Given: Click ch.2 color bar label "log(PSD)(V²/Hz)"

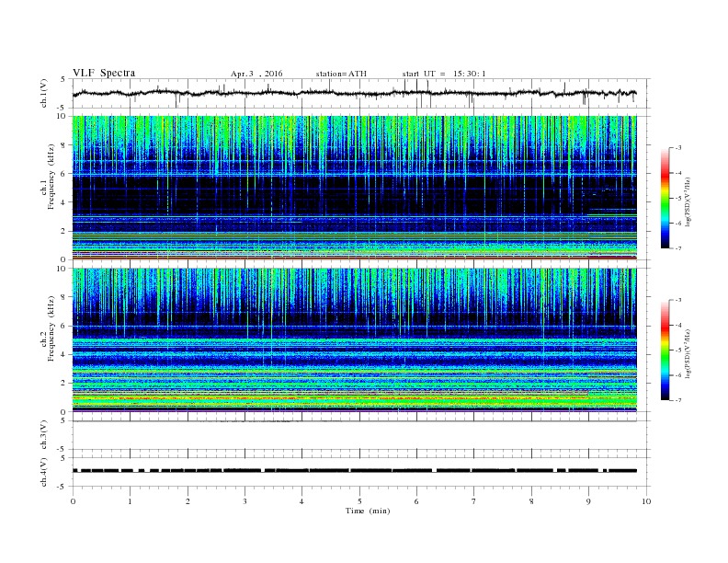Looking at the screenshot, I should pyautogui.click(x=688, y=353).
